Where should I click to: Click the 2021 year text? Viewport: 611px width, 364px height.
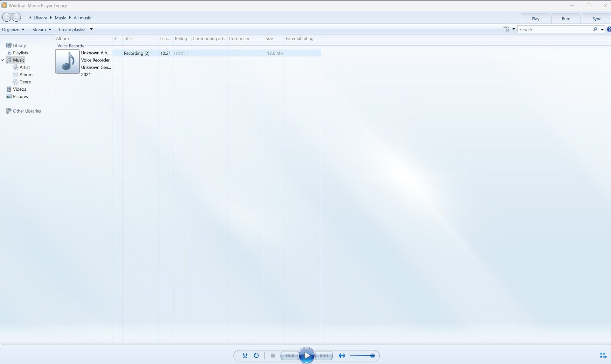click(86, 75)
